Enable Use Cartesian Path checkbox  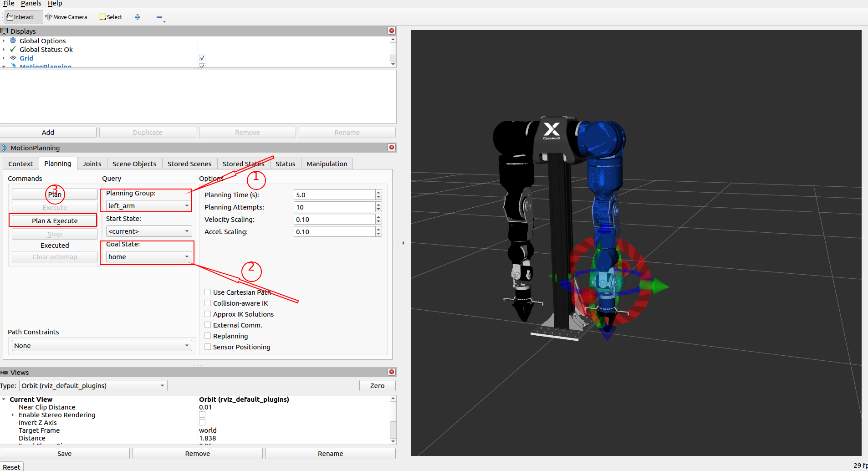pos(208,292)
